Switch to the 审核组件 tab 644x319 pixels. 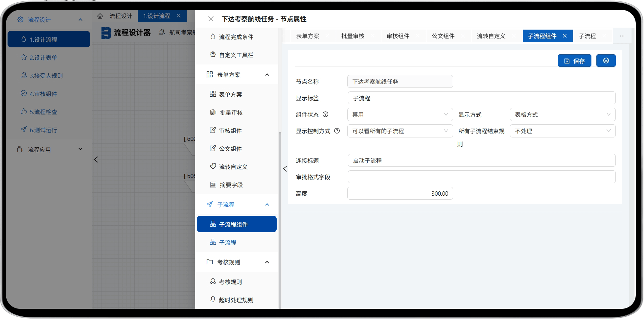pos(398,36)
